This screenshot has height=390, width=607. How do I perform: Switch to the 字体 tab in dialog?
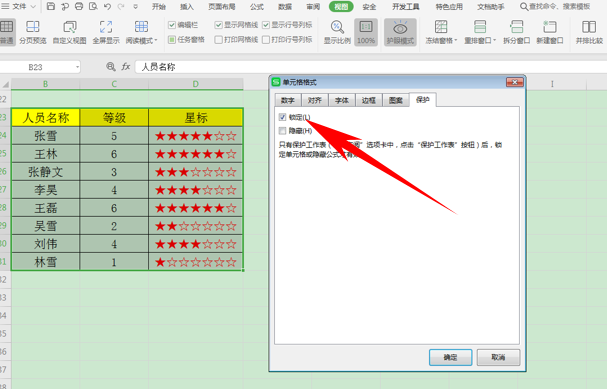click(342, 100)
